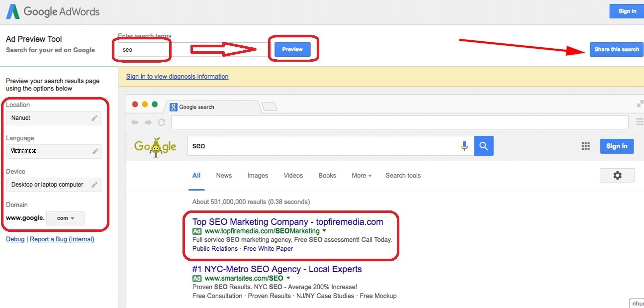
Task: Open Search tools
Action: click(x=403, y=176)
